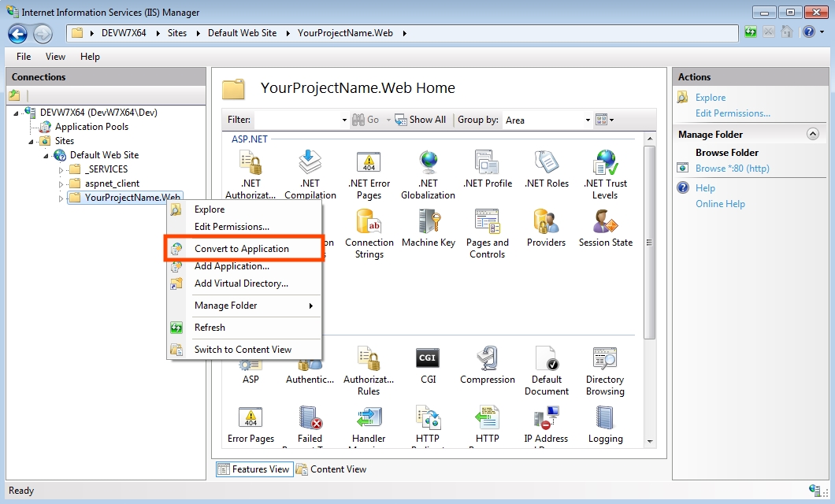Choose Convert to Application from context menu
835x504 pixels.
(x=241, y=249)
